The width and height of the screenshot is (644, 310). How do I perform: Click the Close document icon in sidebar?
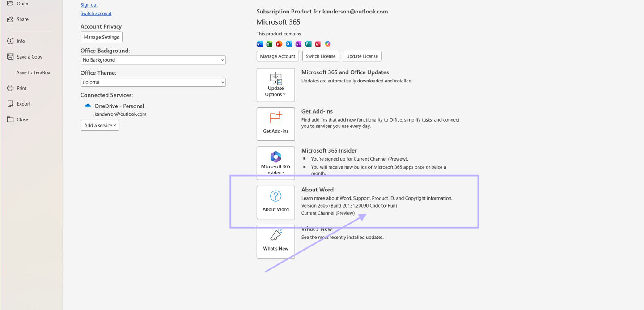coord(10,119)
